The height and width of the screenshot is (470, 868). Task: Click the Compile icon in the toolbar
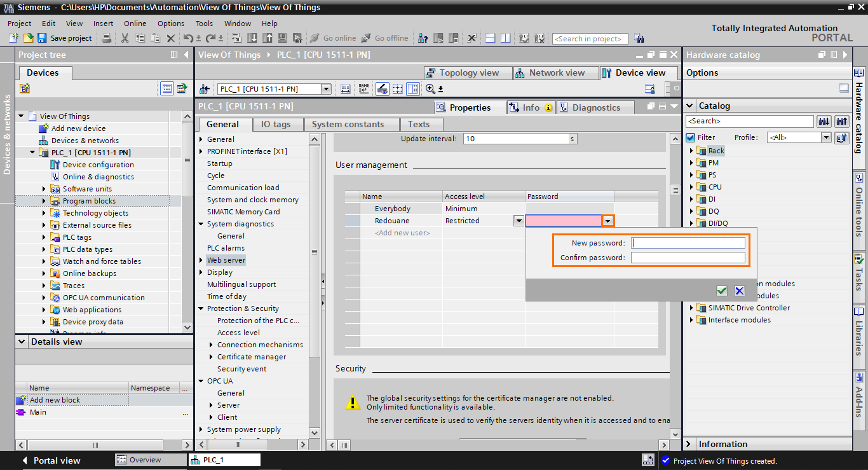tap(237, 38)
